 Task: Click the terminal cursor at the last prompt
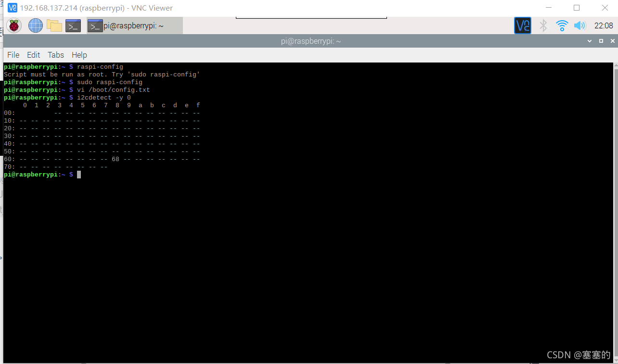point(79,175)
